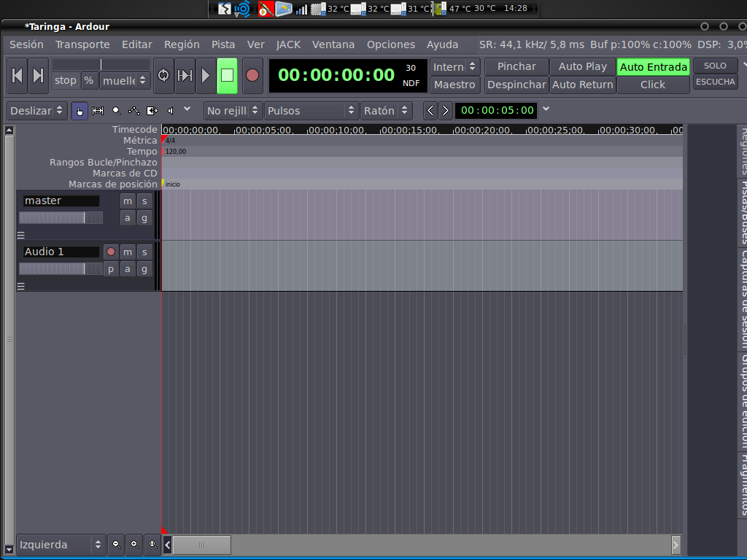
Task: Click network signal bars tray icon
Action: coord(301,9)
